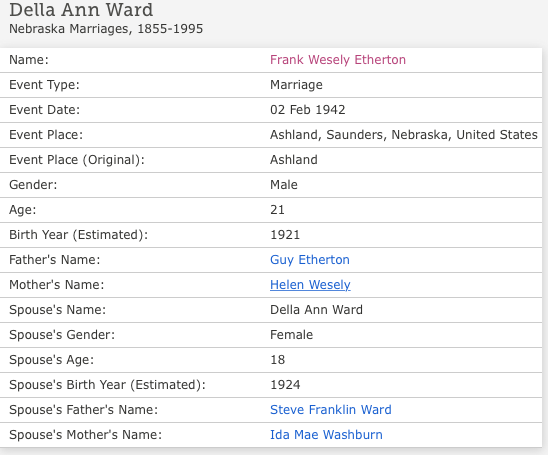Select the event date value 02 Feb 1942
Image resolution: width=548 pixels, height=455 pixels.
coord(308,110)
